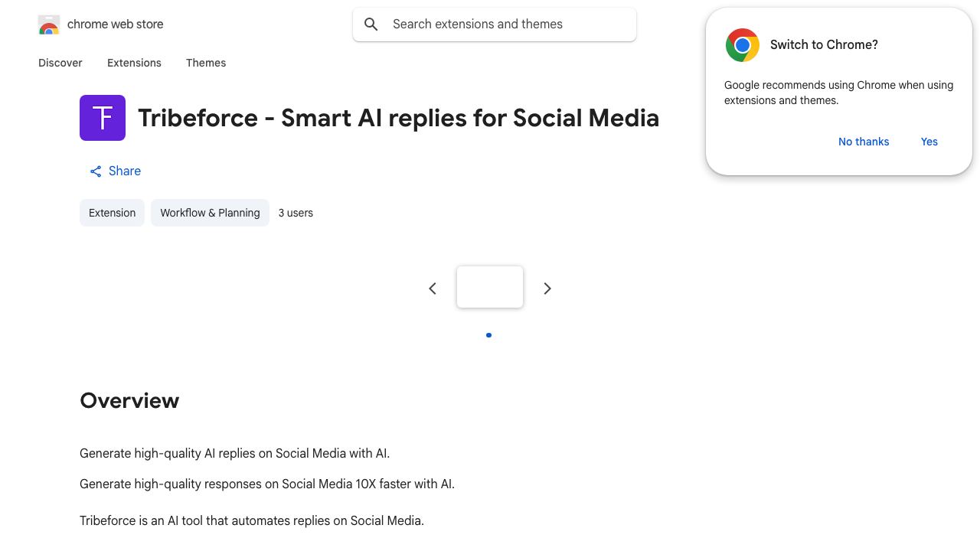980x551 pixels.
Task: Click the purple Tribeforce extension icon
Action: 103,118
